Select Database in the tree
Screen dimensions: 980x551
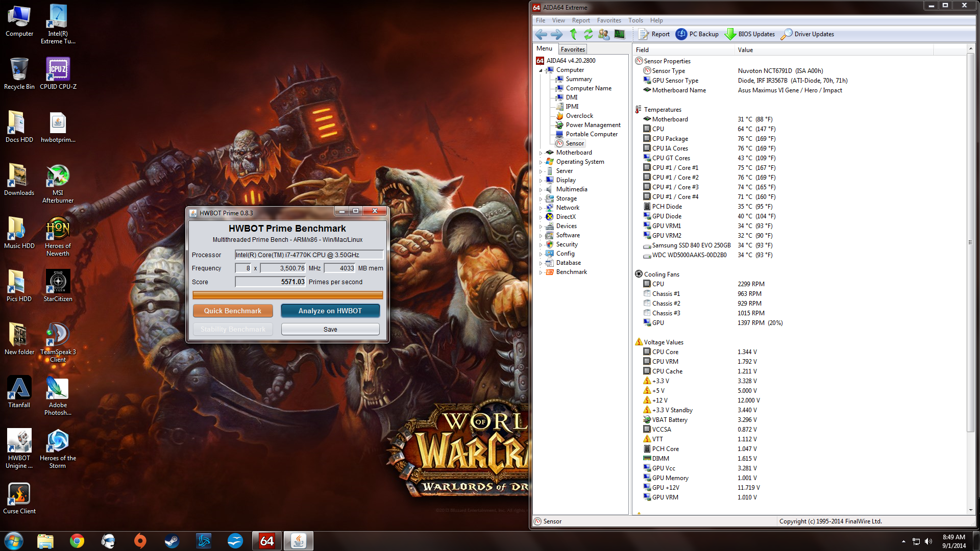568,263
